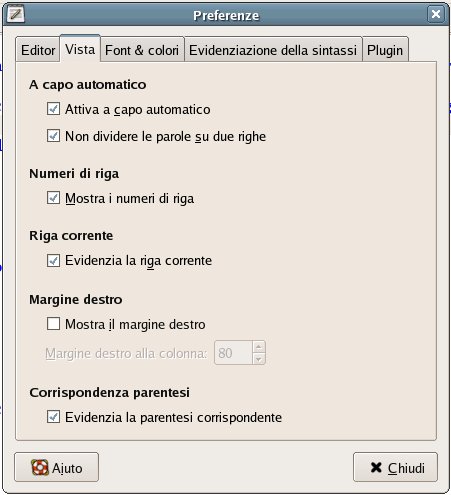Select Evidenziazione della sintassi tab
This screenshot has height=495, width=451.
pos(273,50)
